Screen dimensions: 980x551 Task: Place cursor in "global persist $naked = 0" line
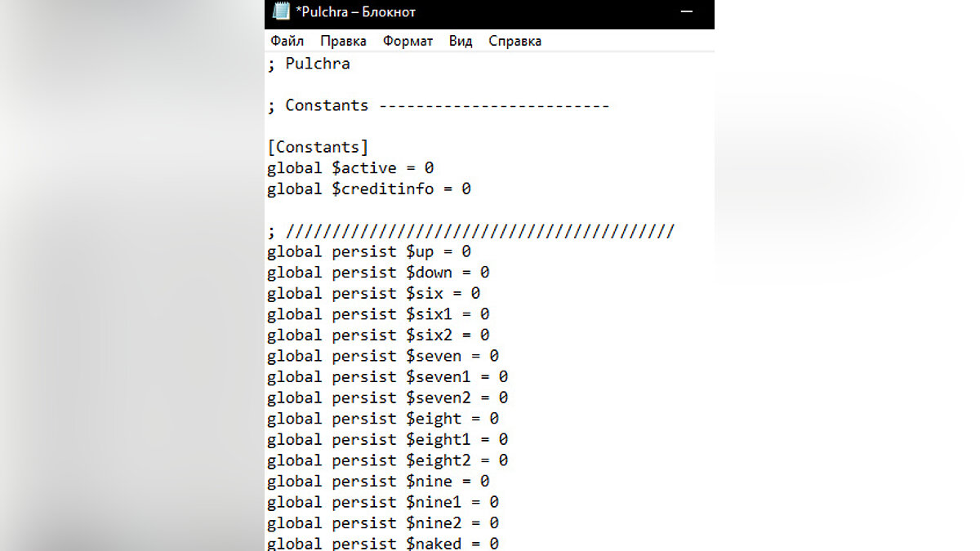pos(383,543)
